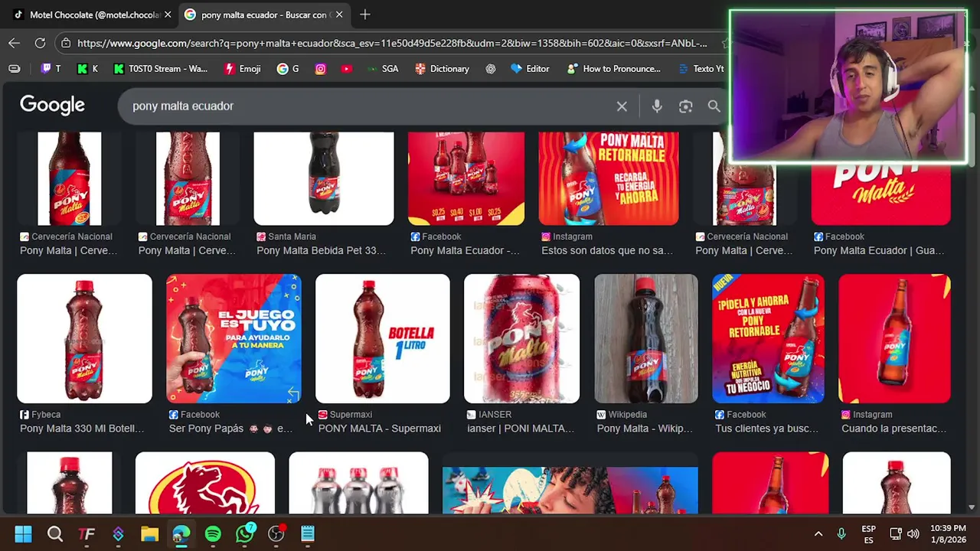980x551 pixels.
Task: Click 'Pony Malta Ecuador | Gua...' caption
Action: (x=879, y=250)
